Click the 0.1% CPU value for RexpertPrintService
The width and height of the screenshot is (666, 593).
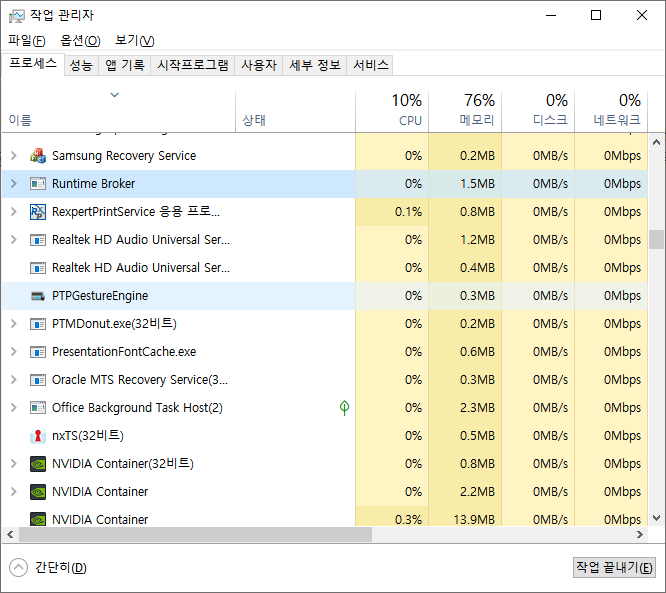[408, 212]
